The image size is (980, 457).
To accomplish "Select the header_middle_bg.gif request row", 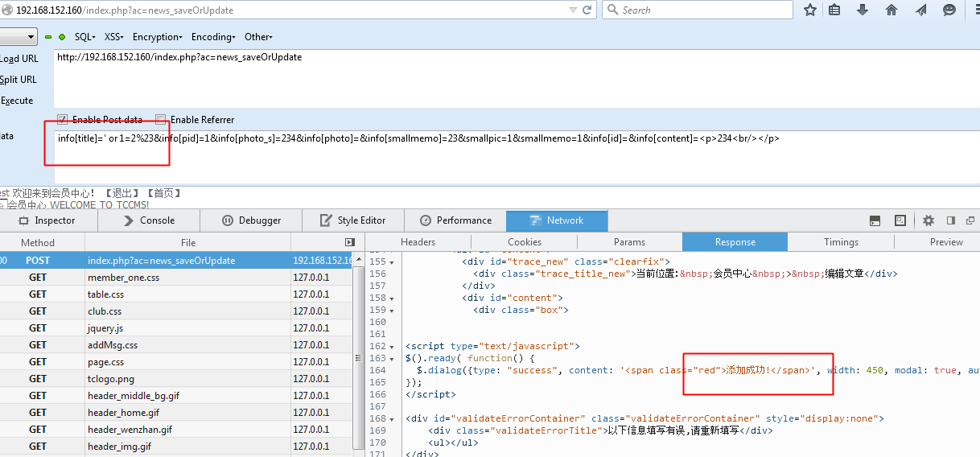I will click(x=177, y=396).
